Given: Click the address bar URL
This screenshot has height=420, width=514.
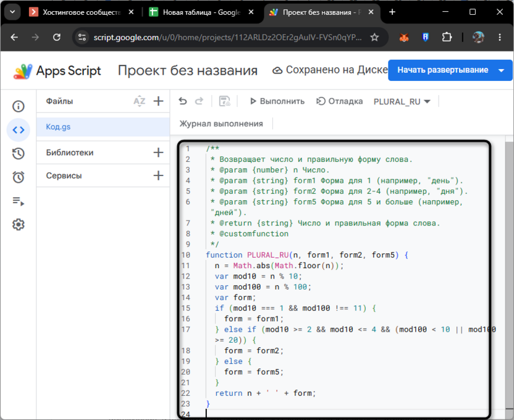Looking at the screenshot, I should pos(227,37).
